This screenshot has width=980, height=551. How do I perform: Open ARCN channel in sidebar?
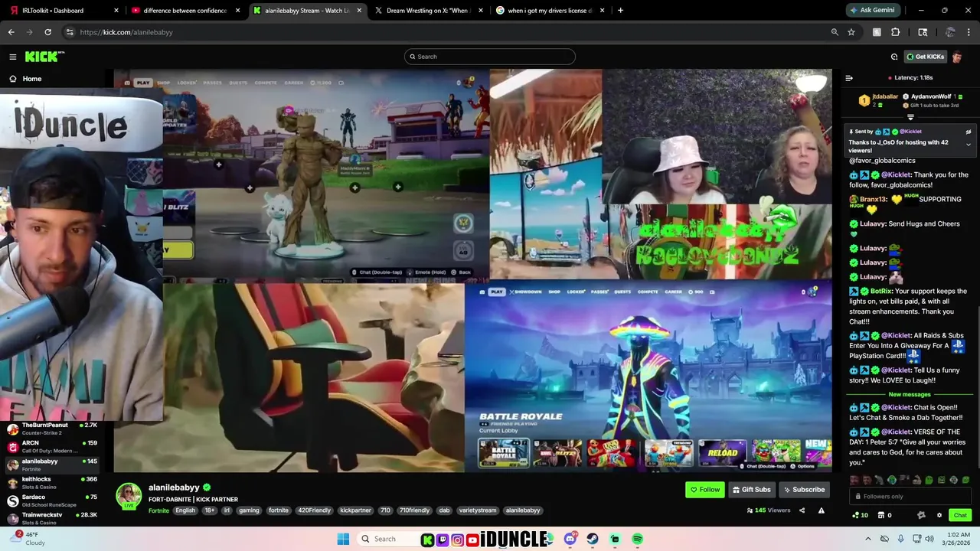(52, 447)
